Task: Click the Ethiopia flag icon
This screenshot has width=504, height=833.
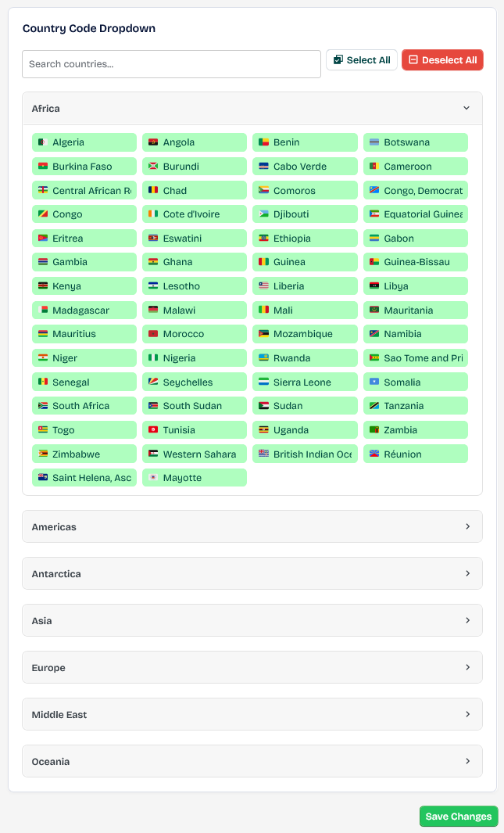Action: click(x=264, y=239)
